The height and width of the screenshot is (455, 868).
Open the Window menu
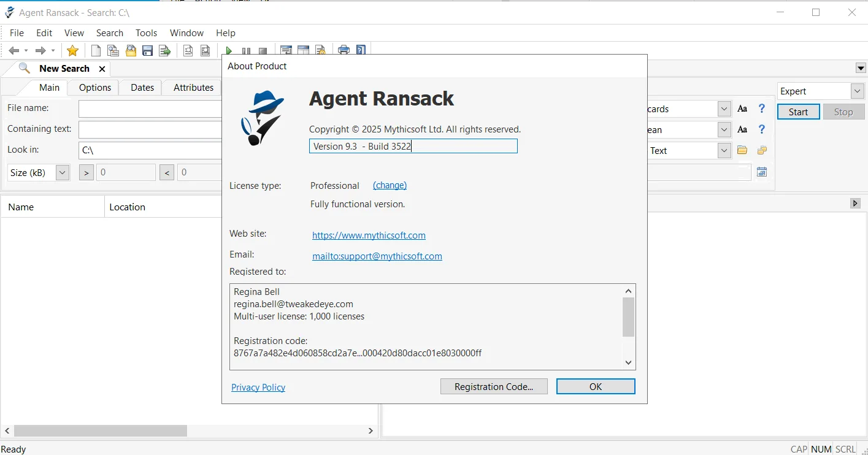coord(186,33)
